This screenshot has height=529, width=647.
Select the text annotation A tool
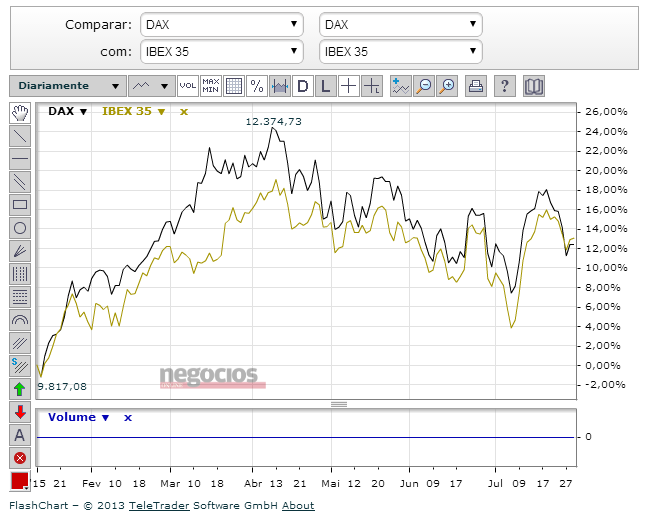20,435
